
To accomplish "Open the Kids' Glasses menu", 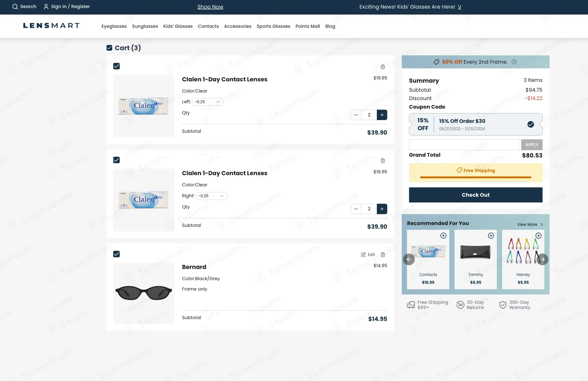I will coord(178,26).
